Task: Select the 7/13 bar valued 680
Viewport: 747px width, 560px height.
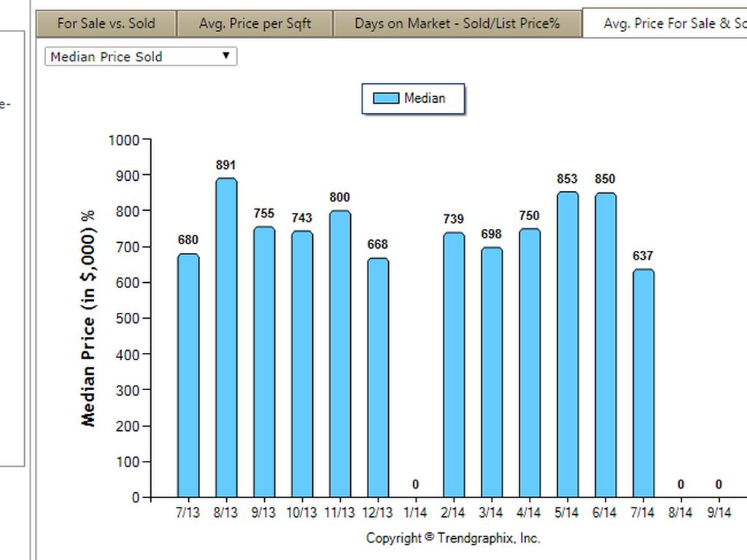Action: pyautogui.click(x=188, y=375)
